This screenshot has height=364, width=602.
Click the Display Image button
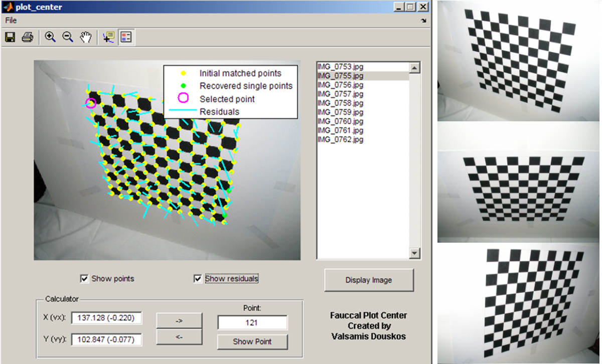pyautogui.click(x=369, y=280)
